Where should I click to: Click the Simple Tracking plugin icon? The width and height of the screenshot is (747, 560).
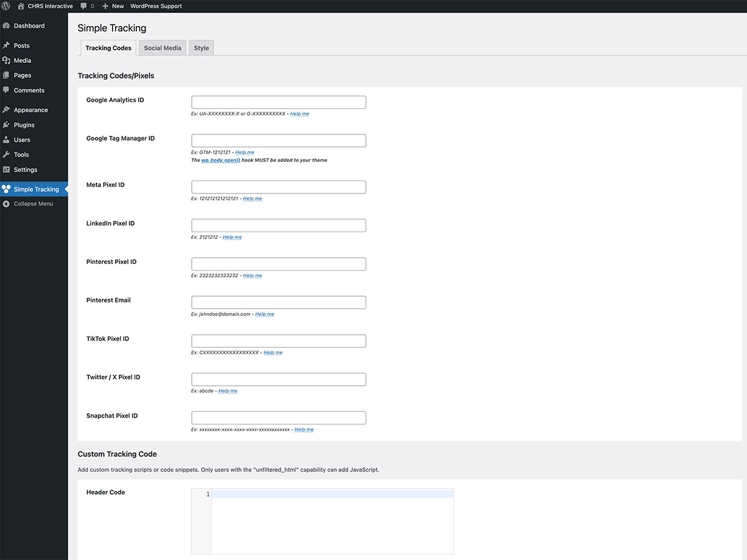click(x=6, y=189)
